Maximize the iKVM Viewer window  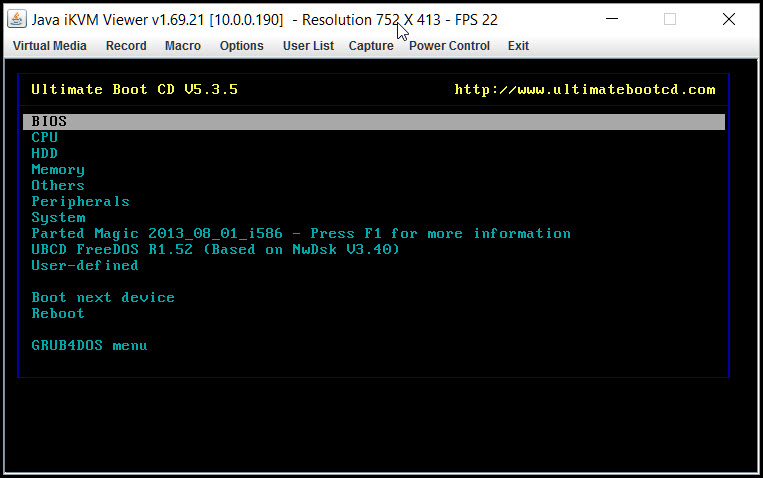click(670, 19)
